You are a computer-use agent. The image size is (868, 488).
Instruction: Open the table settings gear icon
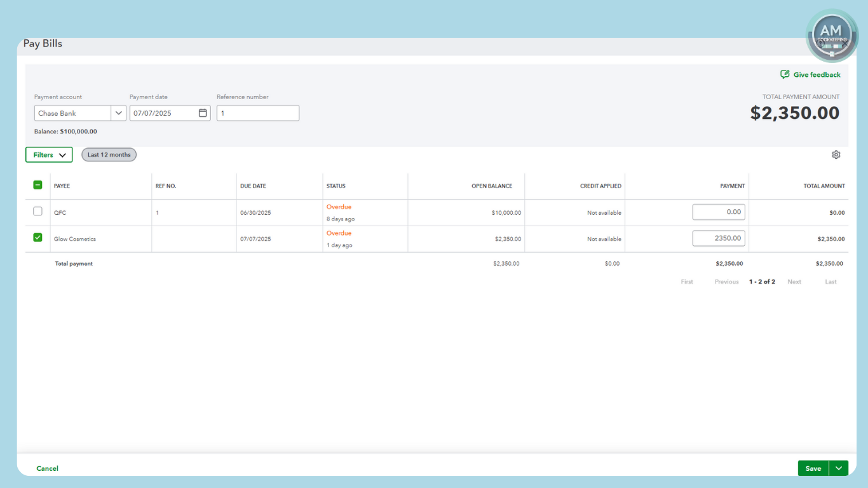836,154
